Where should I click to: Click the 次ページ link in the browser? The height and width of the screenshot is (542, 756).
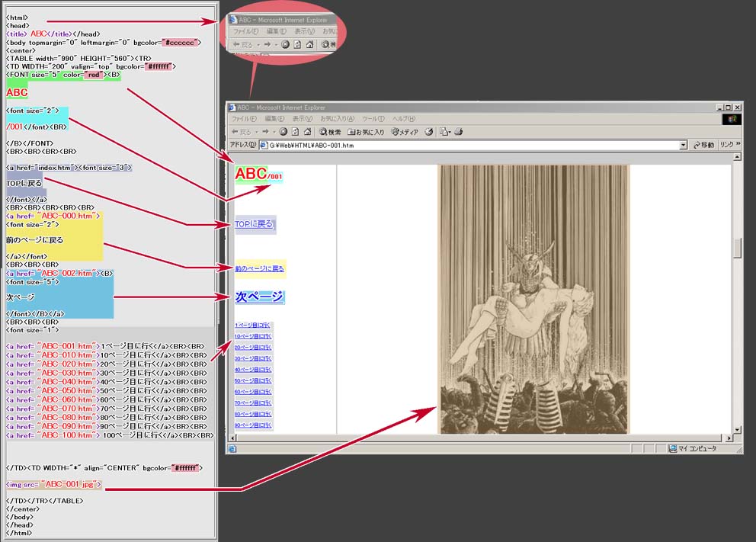point(259,297)
